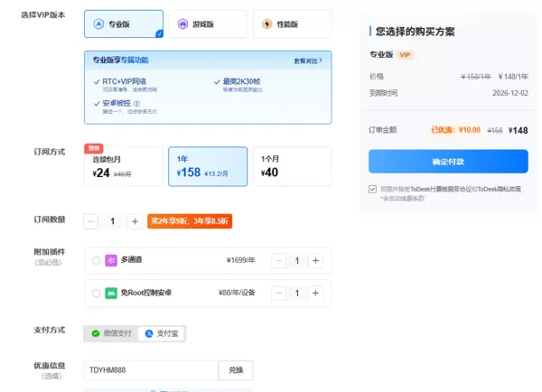Enable the 多通道 add-on radio button

tap(97, 260)
